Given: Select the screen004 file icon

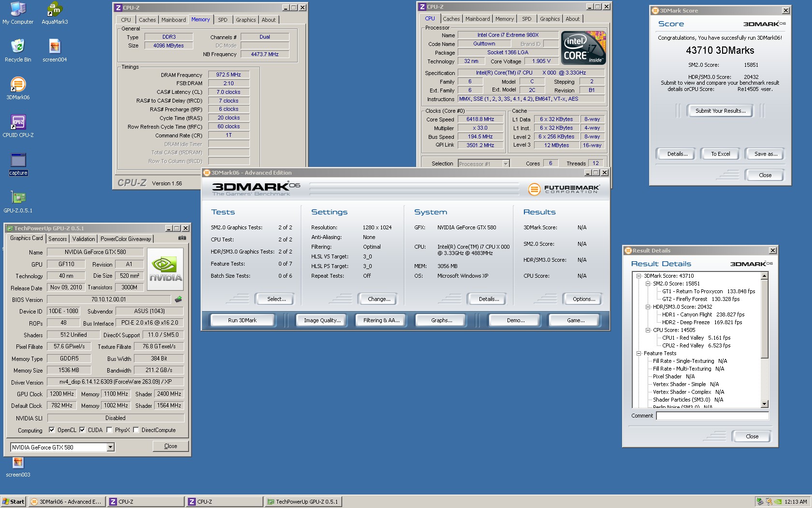Looking at the screenshot, I should pyautogui.click(x=55, y=51).
